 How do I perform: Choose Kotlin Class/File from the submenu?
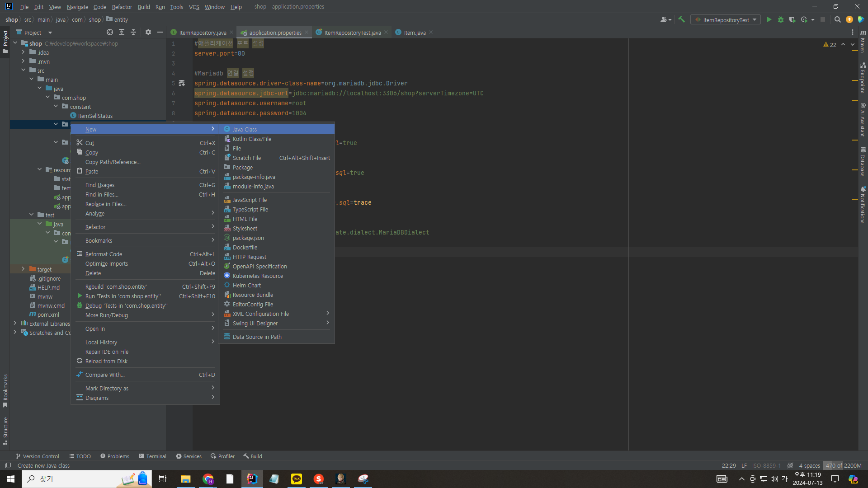click(x=276, y=139)
